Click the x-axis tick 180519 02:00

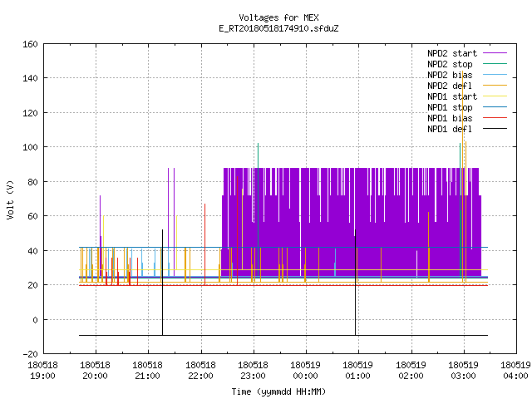tap(411, 371)
